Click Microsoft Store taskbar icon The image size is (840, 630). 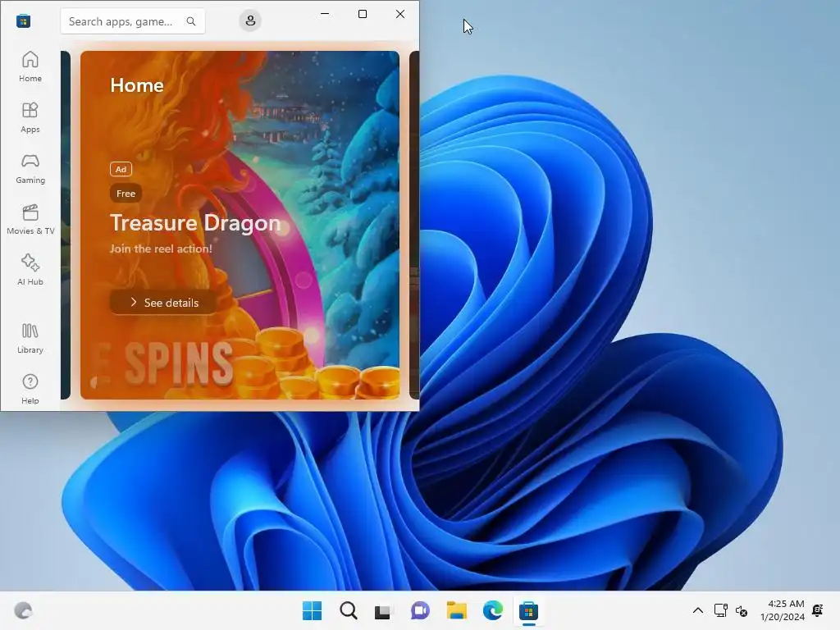tap(528, 610)
